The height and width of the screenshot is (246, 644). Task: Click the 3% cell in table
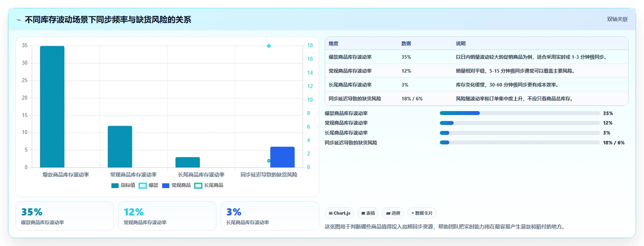pos(405,85)
